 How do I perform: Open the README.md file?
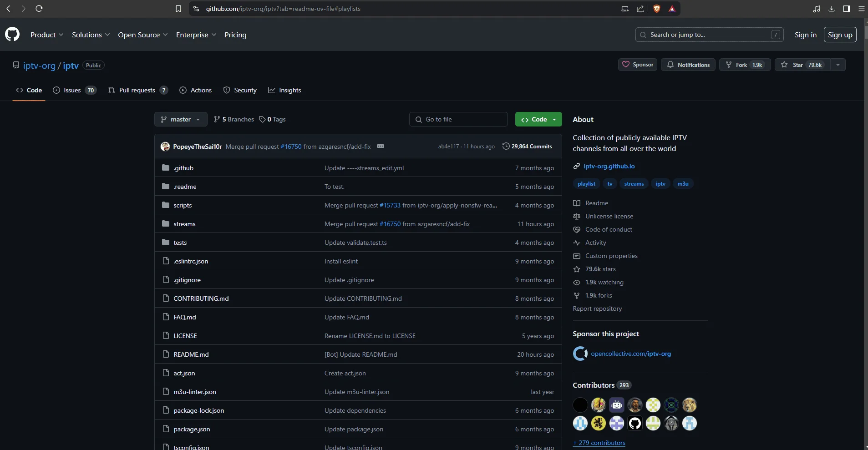point(191,354)
